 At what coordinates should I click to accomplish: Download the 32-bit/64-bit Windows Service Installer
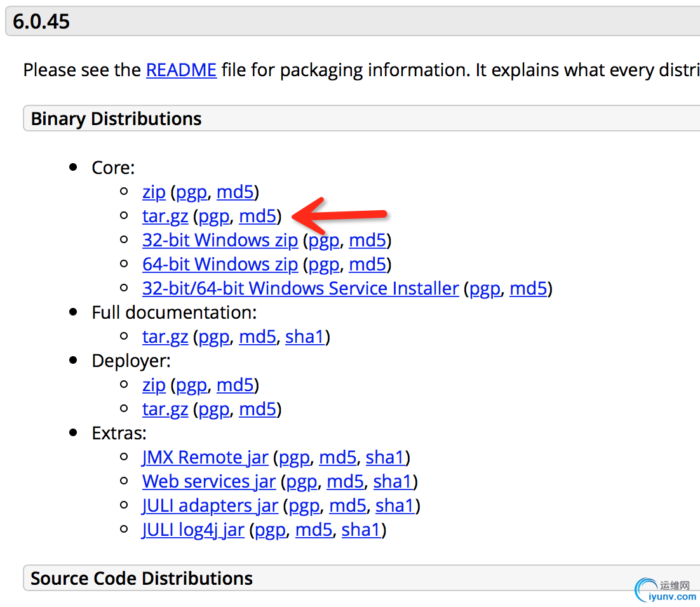tap(300, 289)
